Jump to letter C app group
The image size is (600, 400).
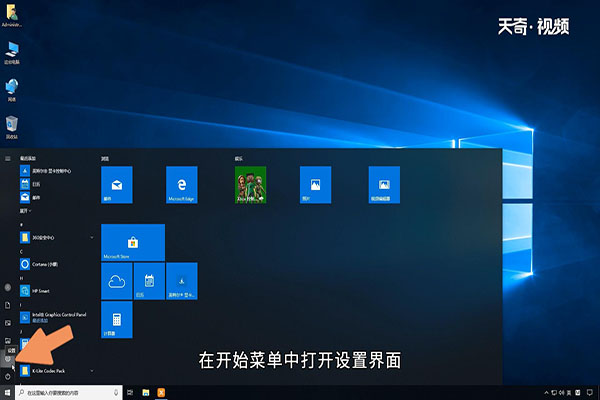[21, 251]
